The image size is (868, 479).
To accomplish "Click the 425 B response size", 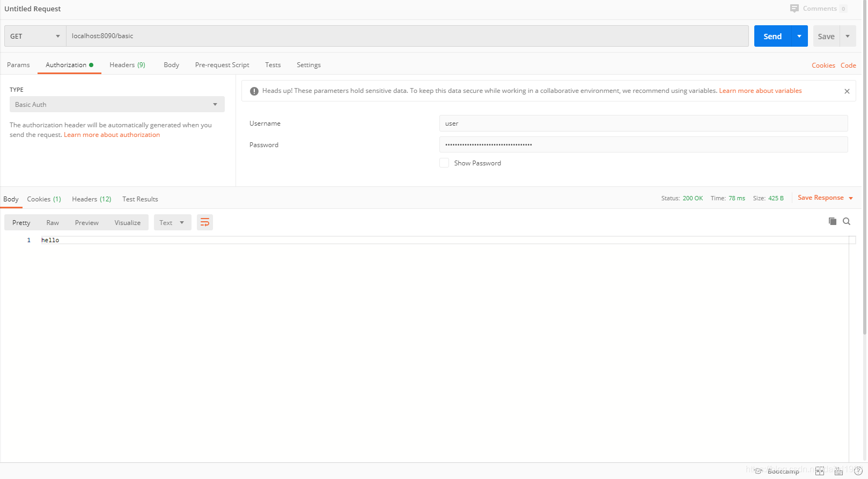I will (776, 198).
